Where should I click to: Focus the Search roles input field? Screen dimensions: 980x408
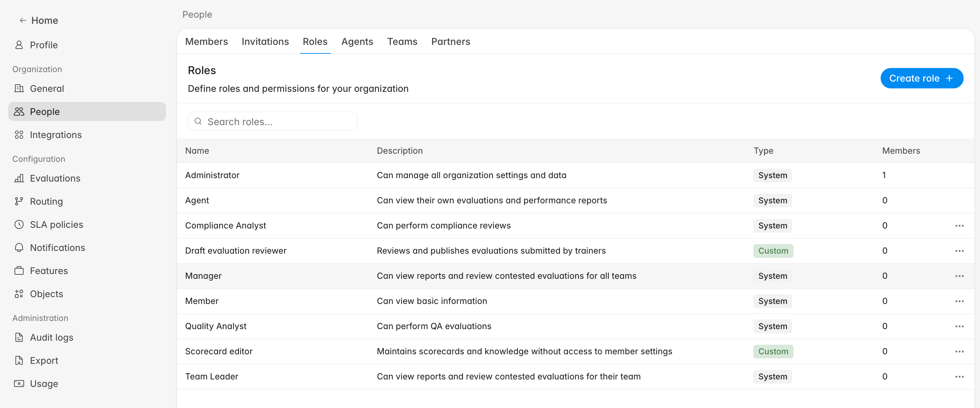272,121
